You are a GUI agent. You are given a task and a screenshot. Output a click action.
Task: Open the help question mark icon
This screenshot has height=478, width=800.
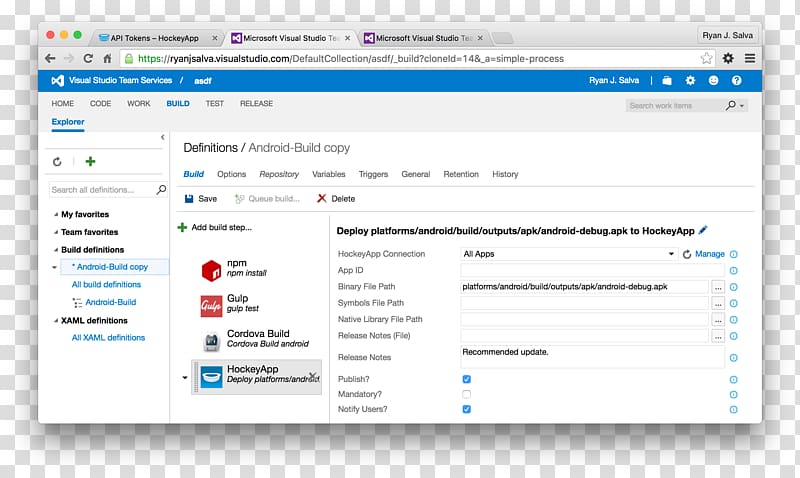click(x=736, y=81)
